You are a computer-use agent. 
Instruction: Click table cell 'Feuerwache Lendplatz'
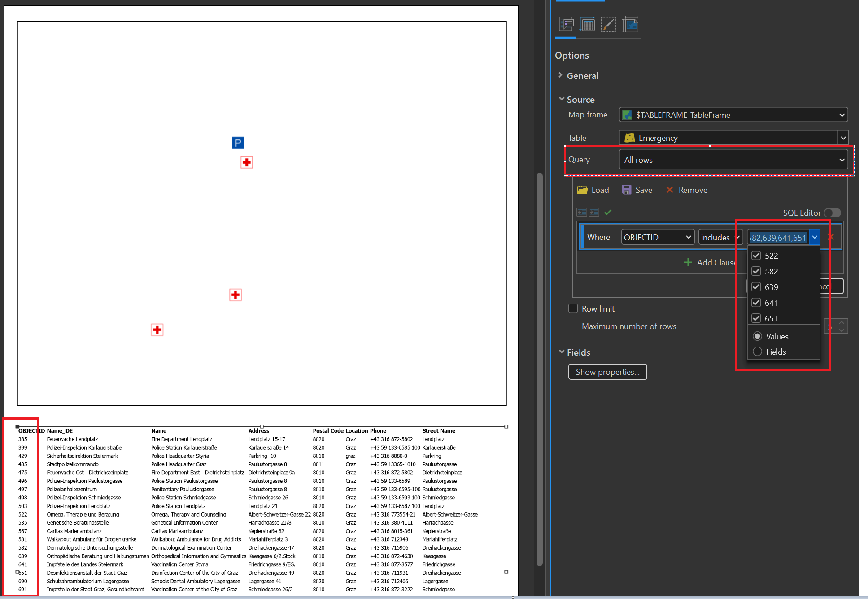[x=72, y=439]
